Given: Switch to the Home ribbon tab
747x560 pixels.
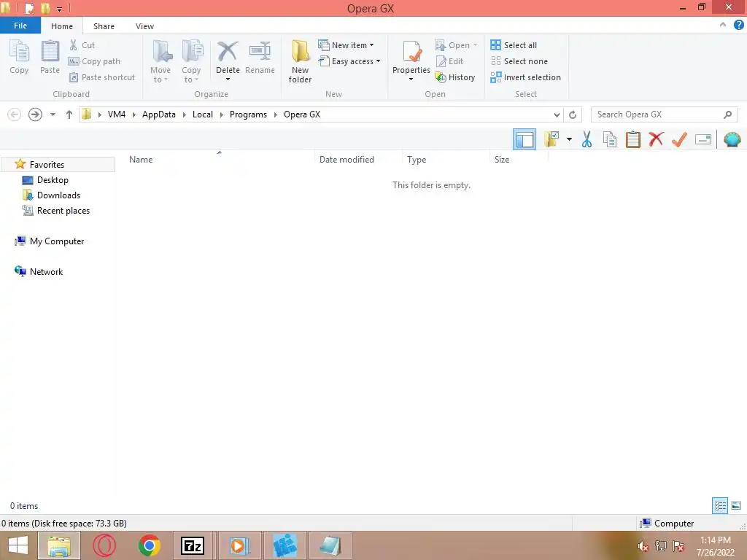Looking at the screenshot, I should [x=62, y=26].
